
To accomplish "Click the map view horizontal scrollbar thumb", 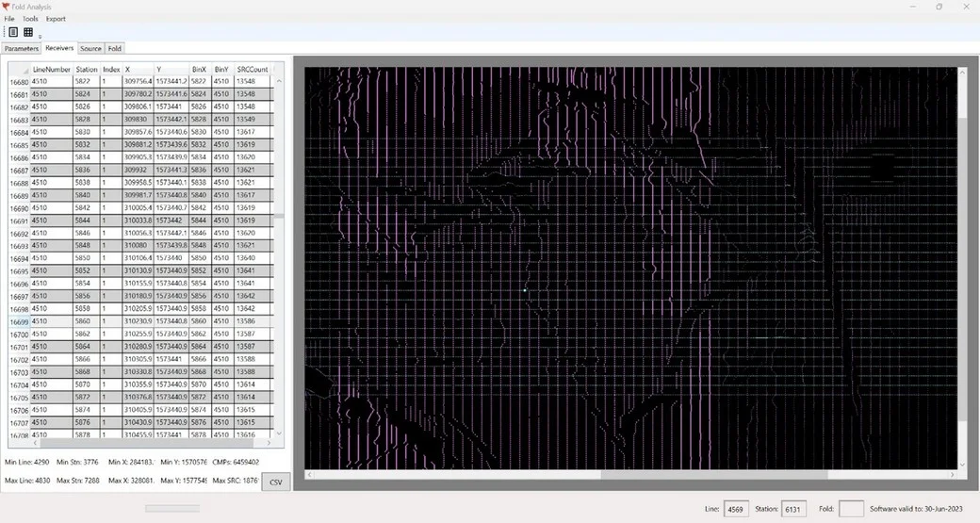I will [x=713, y=475].
